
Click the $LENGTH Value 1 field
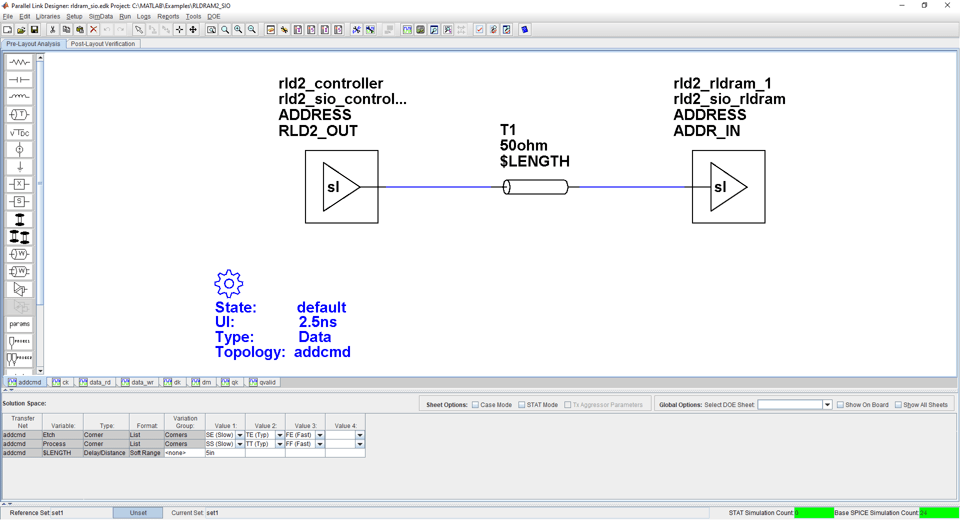[x=224, y=453]
